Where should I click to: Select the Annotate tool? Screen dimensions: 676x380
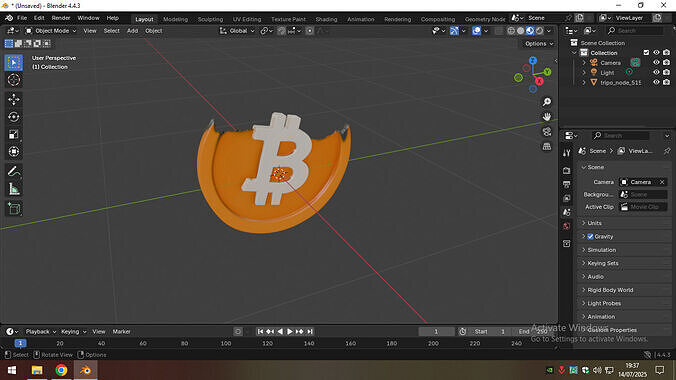pyautogui.click(x=14, y=171)
